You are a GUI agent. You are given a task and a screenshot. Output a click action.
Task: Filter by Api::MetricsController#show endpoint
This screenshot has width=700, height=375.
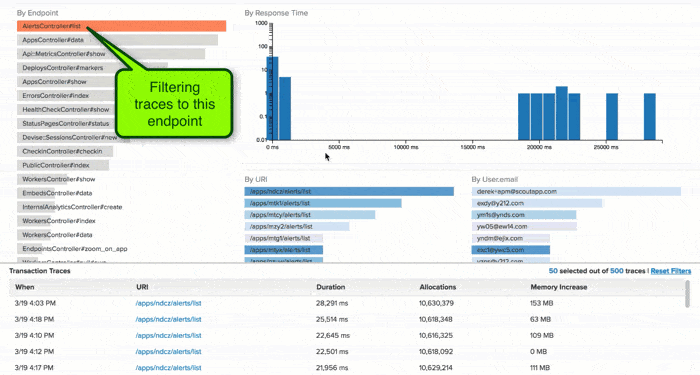(x=111, y=54)
